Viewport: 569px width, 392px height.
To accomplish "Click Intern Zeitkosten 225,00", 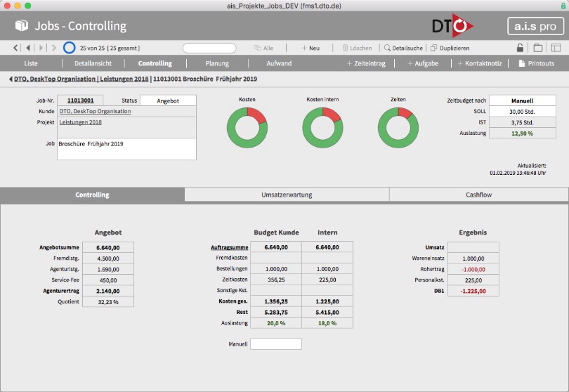I will [327, 280].
